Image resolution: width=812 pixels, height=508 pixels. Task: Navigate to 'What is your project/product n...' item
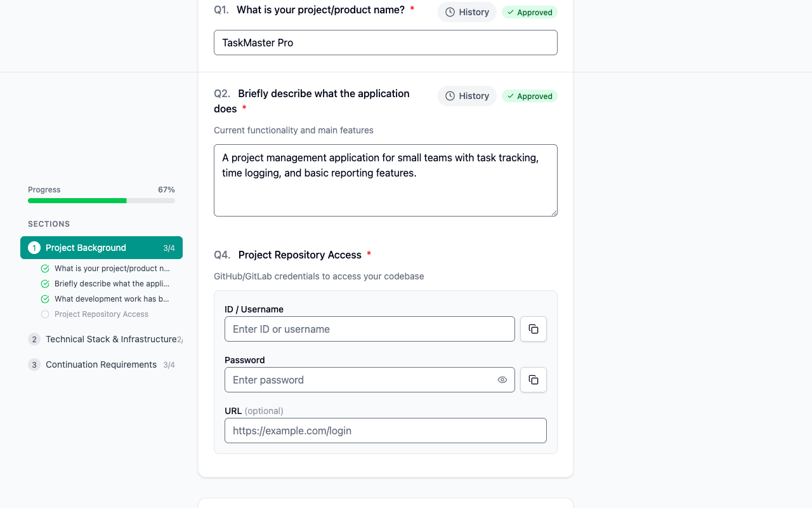pos(112,268)
